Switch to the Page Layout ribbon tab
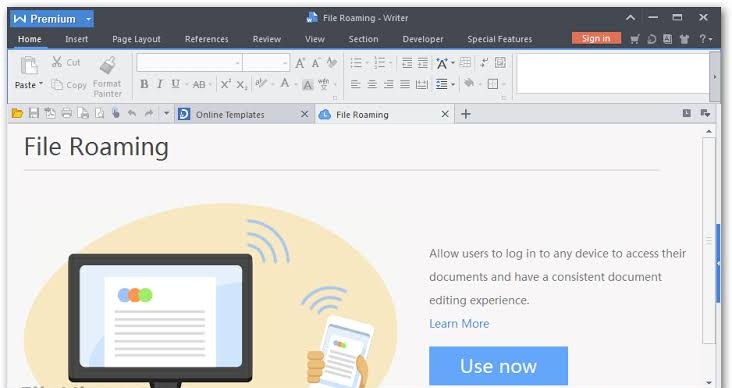 coord(136,39)
